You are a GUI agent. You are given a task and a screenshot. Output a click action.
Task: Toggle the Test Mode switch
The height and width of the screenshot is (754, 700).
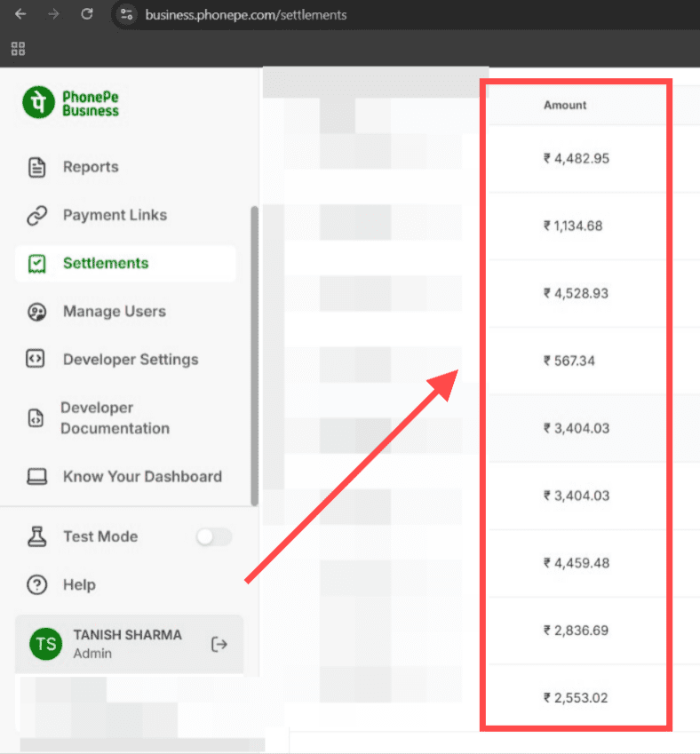[x=213, y=536]
